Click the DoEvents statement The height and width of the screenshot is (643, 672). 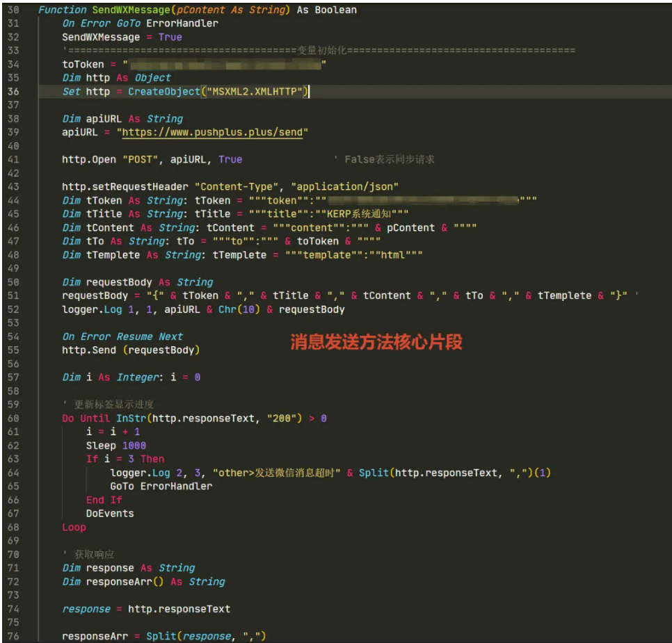tap(110, 514)
